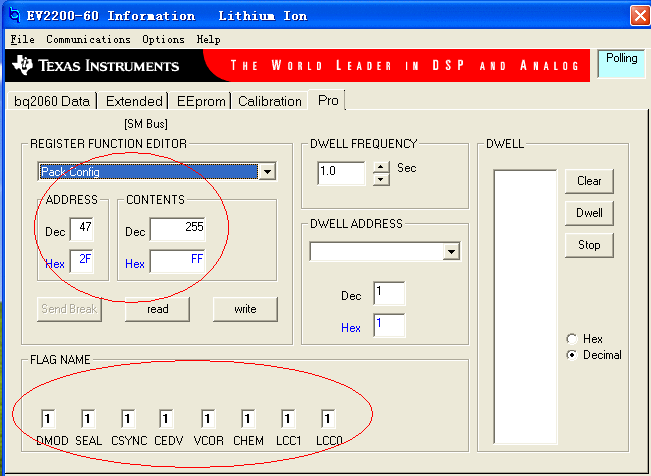651x476 pixels.
Task: Toggle the VCOR flag bit
Action: tap(208, 419)
